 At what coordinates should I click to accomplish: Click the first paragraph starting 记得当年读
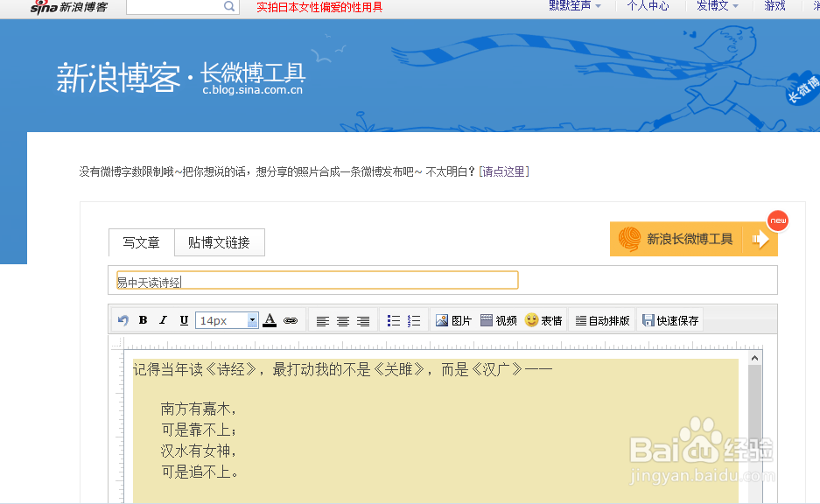[342, 369]
